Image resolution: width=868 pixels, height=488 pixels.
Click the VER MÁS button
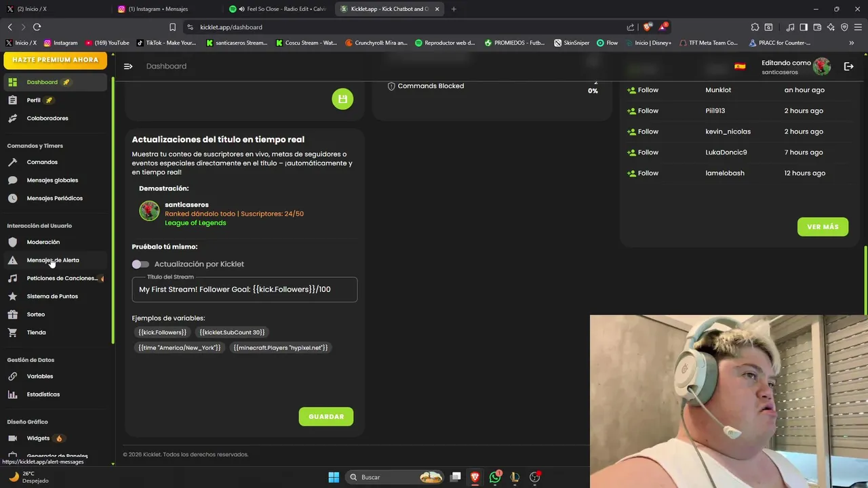click(x=823, y=226)
